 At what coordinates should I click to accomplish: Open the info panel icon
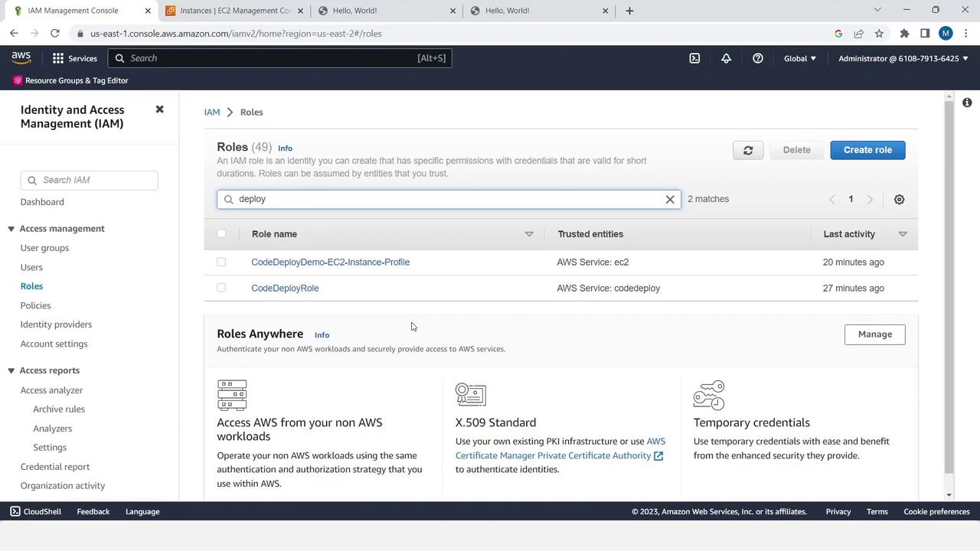click(x=967, y=103)
